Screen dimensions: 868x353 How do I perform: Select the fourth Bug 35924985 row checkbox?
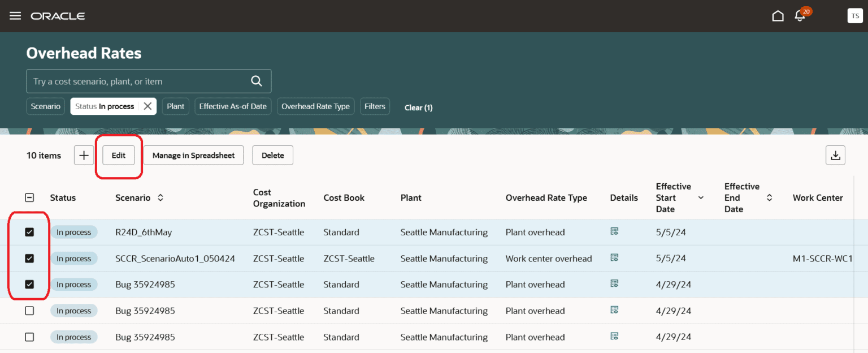pos(29,311)
